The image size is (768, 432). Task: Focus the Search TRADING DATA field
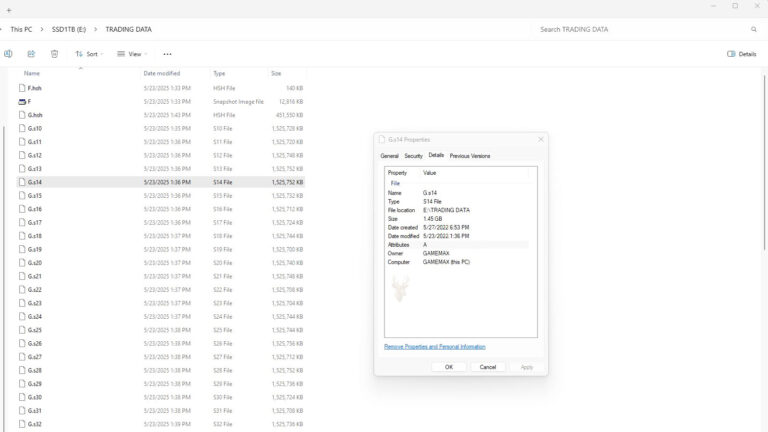pos(642,29)
